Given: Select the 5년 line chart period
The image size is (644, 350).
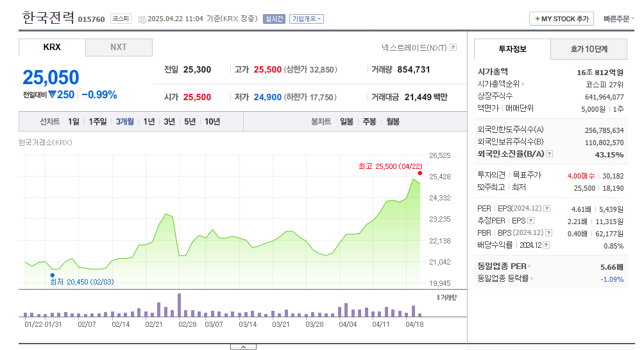Looking at the screenshot, I should [x=190, y=122].
